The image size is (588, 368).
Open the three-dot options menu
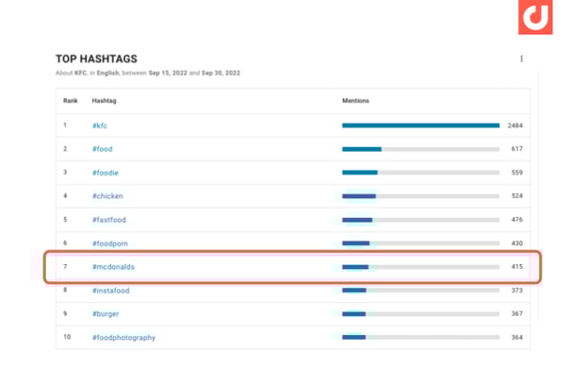[x=521, y=59]
